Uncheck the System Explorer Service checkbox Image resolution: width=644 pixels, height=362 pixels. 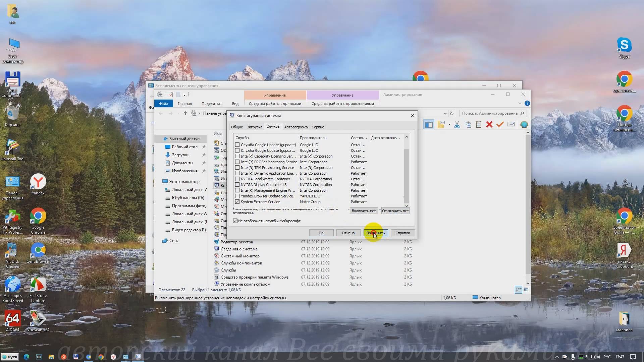[x=237, y=202]
